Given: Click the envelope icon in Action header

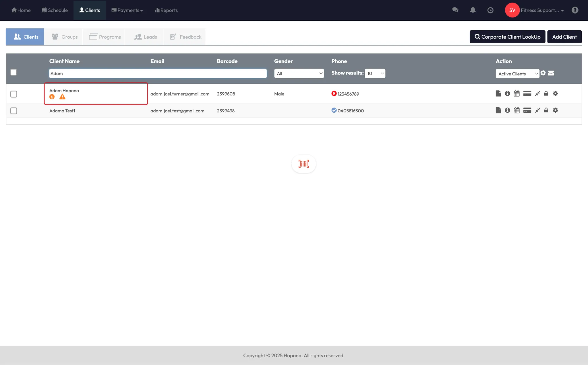Looking at the screenshot, I should (x=551, y=73).
